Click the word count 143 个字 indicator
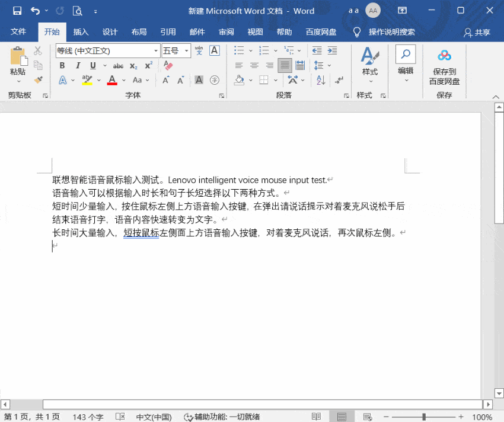The image size is (504, 422). [87, 417]
